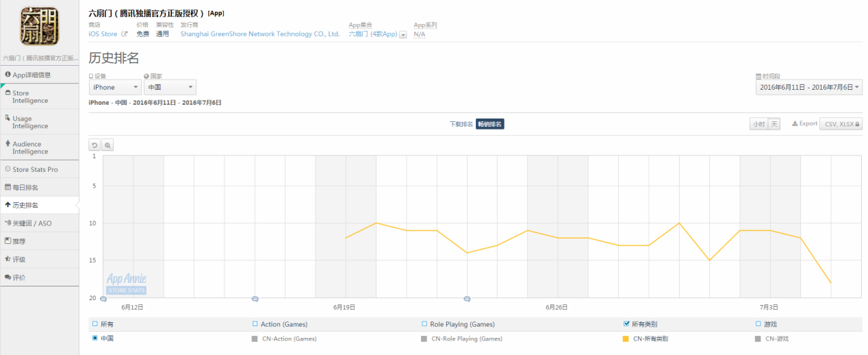
Task: Toggle the Action (Games) checkbox
Action: (x=255, y=324)
